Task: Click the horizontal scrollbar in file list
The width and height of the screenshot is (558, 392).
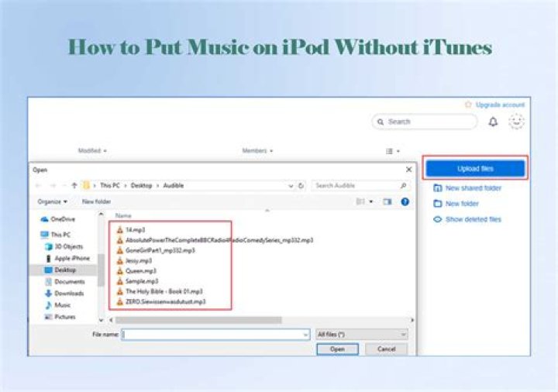Action: coord(198,320)
